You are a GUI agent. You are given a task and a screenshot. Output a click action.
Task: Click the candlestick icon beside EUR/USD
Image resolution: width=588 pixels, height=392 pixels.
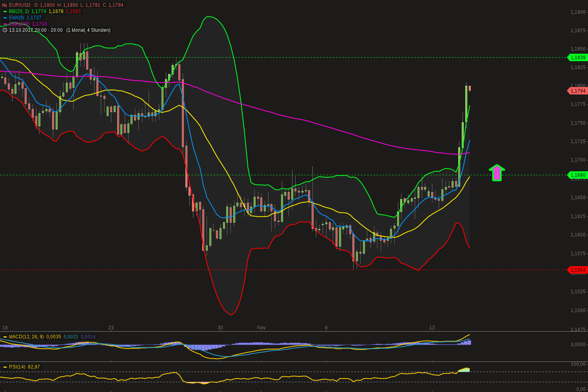(5, 5)
